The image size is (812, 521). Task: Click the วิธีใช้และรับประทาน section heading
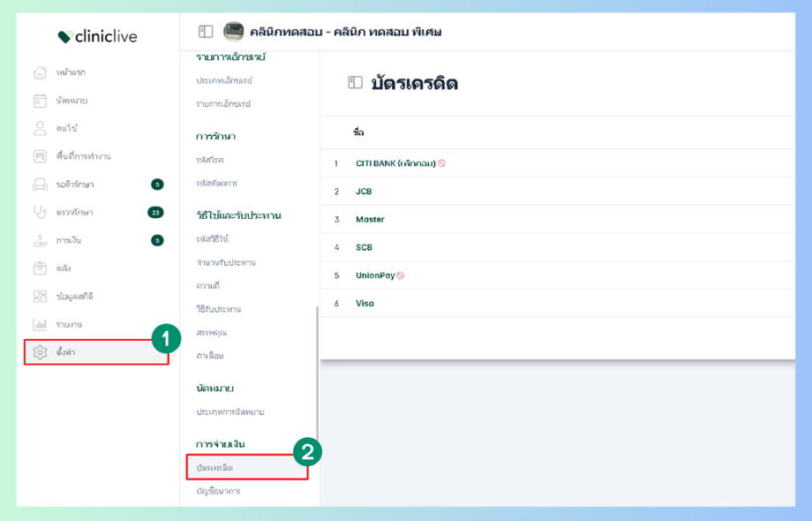[238, 215]
